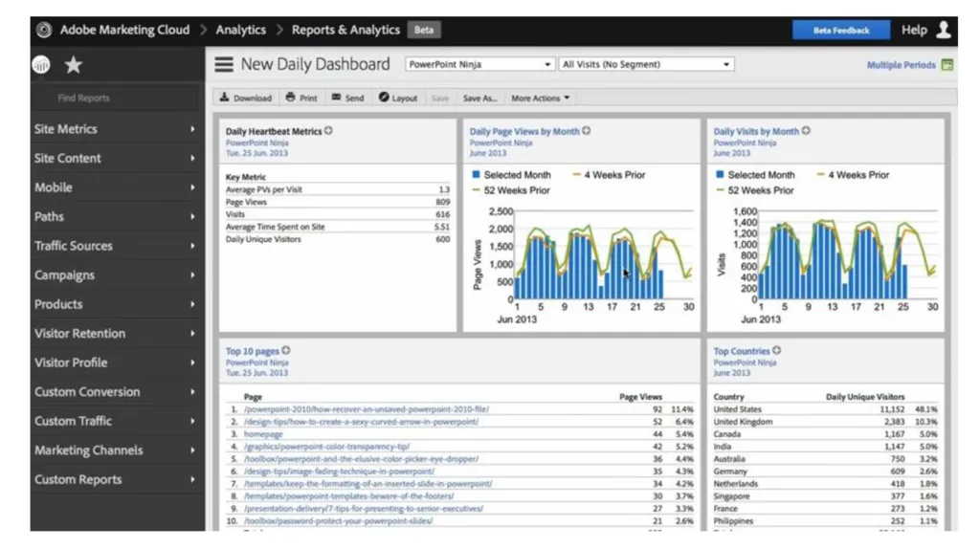This screenshot has height=549, width=980.
Task: Open the how-recover-an-unsaved-powerpoint-2010-file page link
Action: tap(367, 409)
